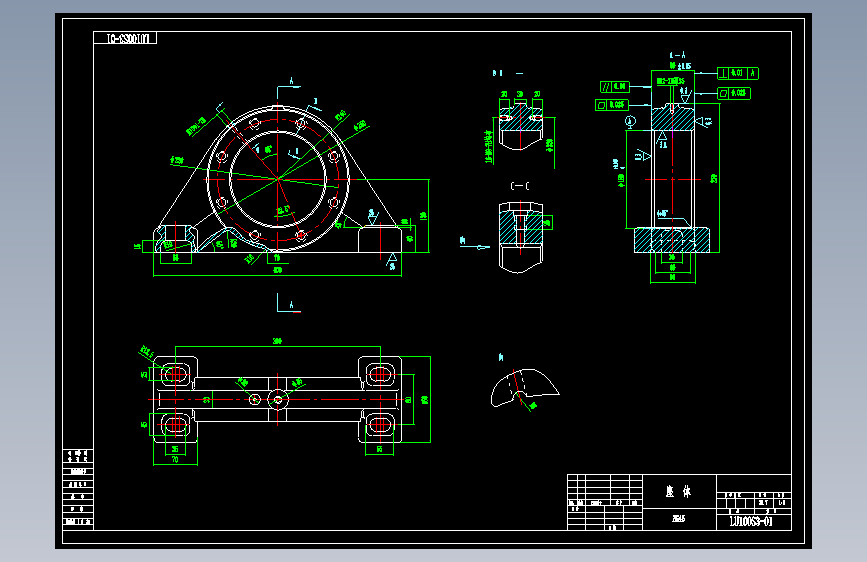Select the 70 dimension under the plan view
867x562 pixels.
coord(175,459)
